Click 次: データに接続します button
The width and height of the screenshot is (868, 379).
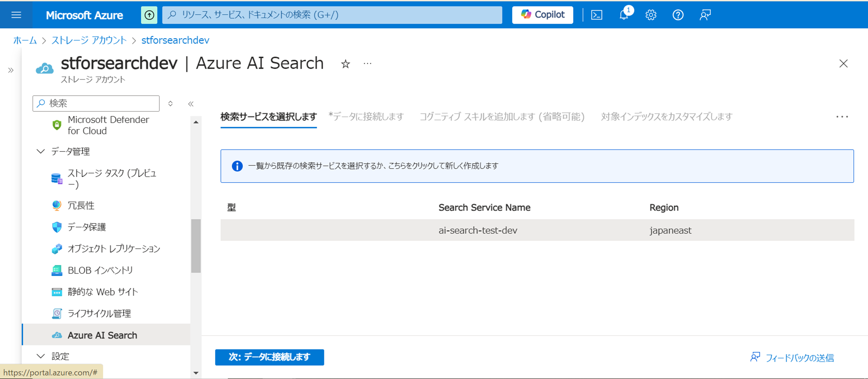(270, 357)
